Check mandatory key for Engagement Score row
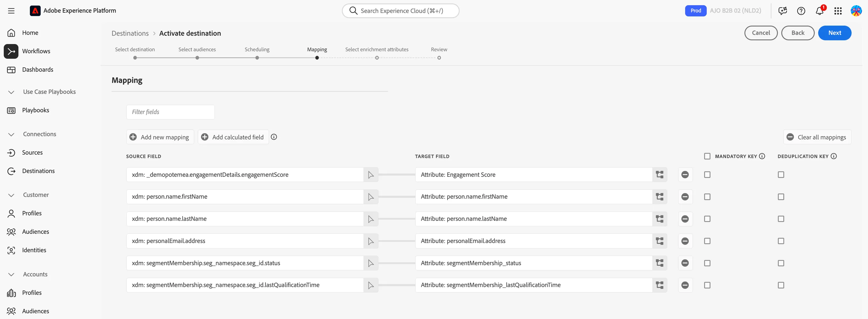The image size is (868, 319). (707, 174)
